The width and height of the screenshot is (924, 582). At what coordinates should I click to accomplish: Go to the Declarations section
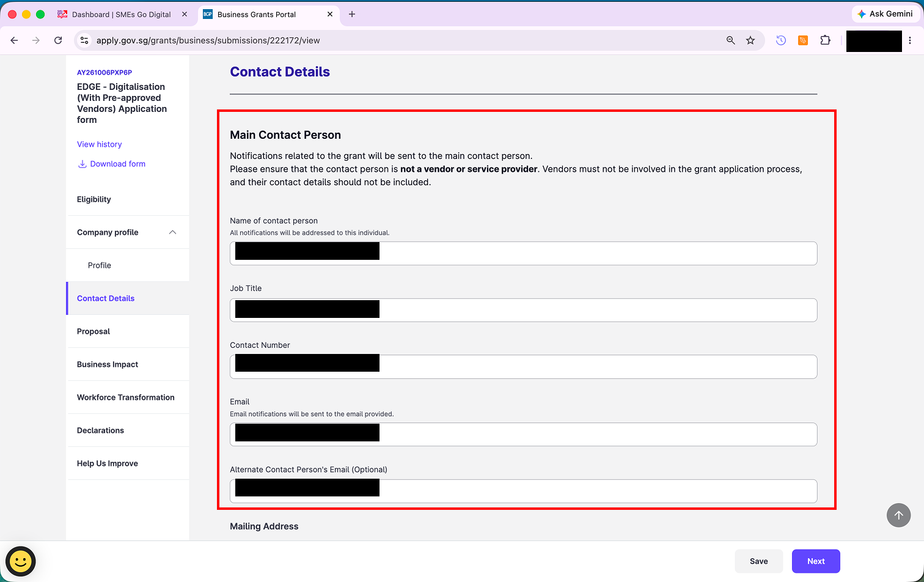coord(128,430)
